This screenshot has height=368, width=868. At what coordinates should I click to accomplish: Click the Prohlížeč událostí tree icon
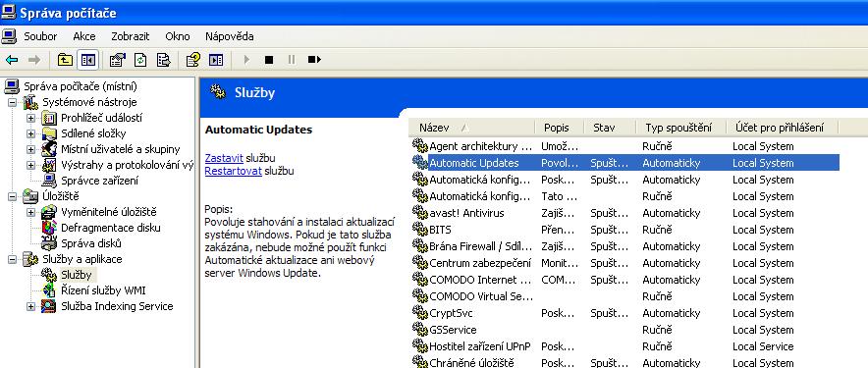pos(49,118)
